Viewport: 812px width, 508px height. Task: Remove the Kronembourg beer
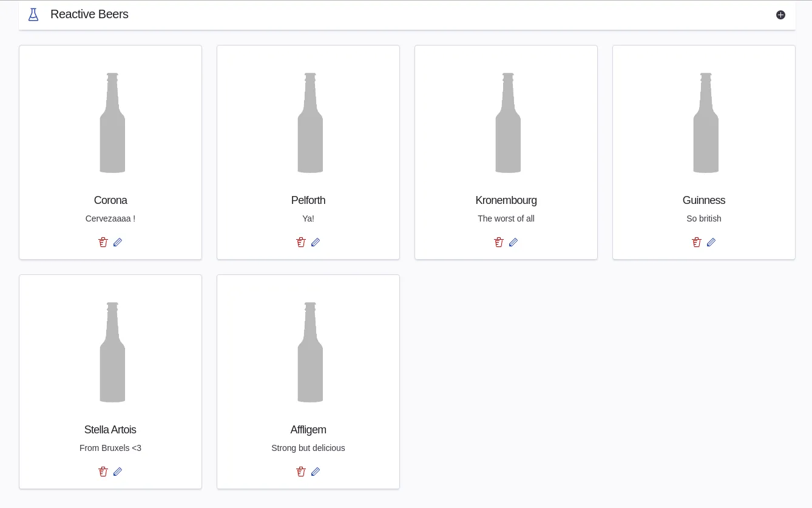point(499,242)
